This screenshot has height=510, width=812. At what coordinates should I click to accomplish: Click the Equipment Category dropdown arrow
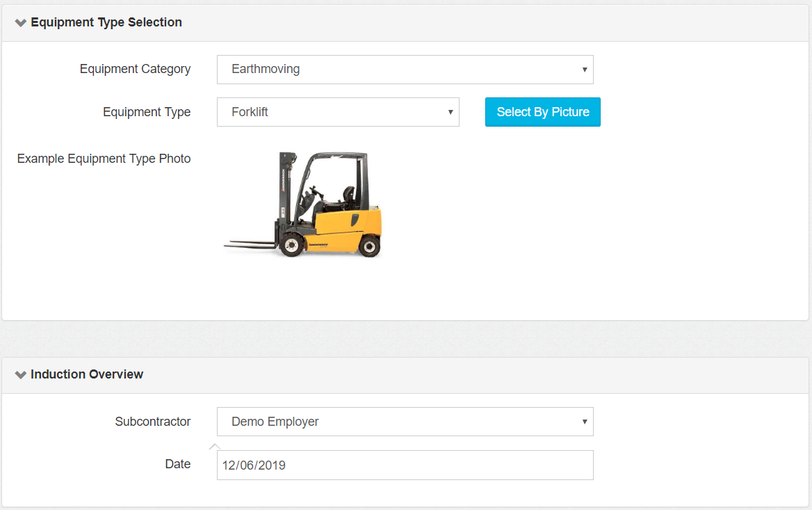click(584, 70)
